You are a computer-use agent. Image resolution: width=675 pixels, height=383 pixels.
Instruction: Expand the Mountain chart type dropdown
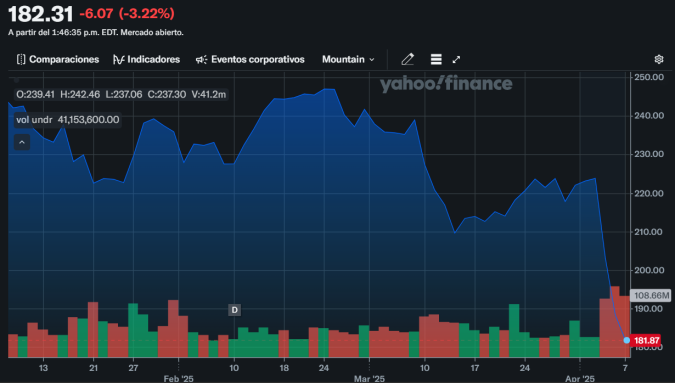(348, 59)
